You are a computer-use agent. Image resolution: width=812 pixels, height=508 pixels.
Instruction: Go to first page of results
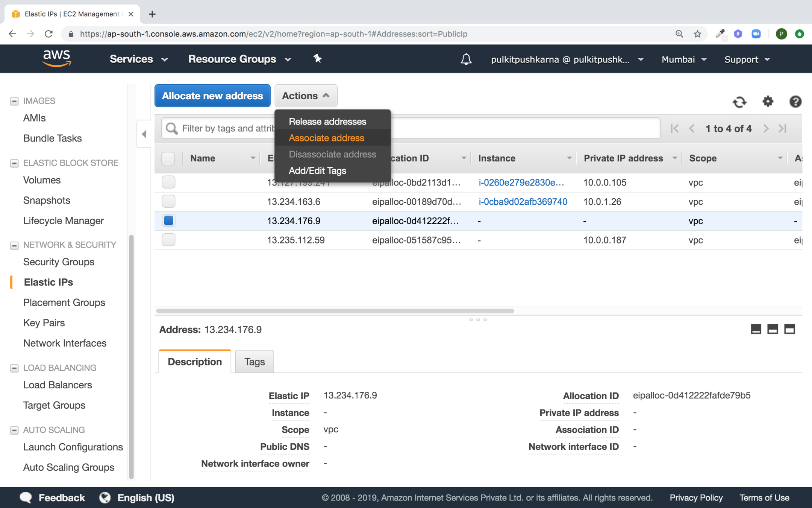(x=674, y=129)
